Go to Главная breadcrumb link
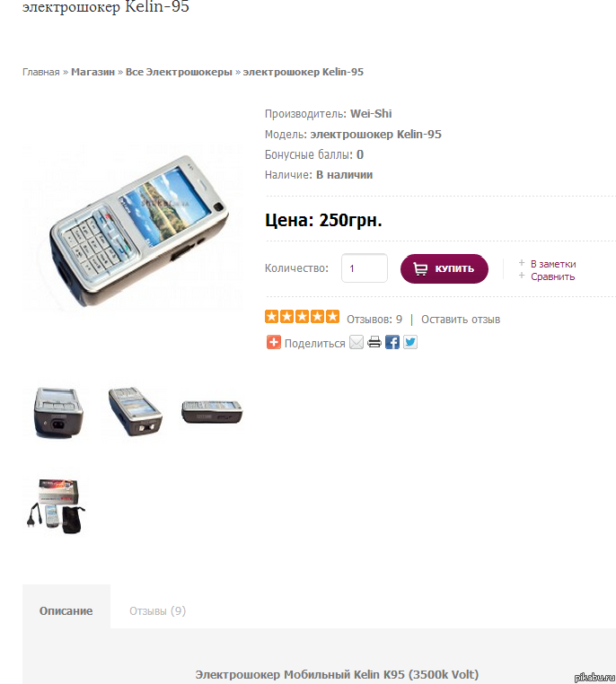 [x=41, y=72]
